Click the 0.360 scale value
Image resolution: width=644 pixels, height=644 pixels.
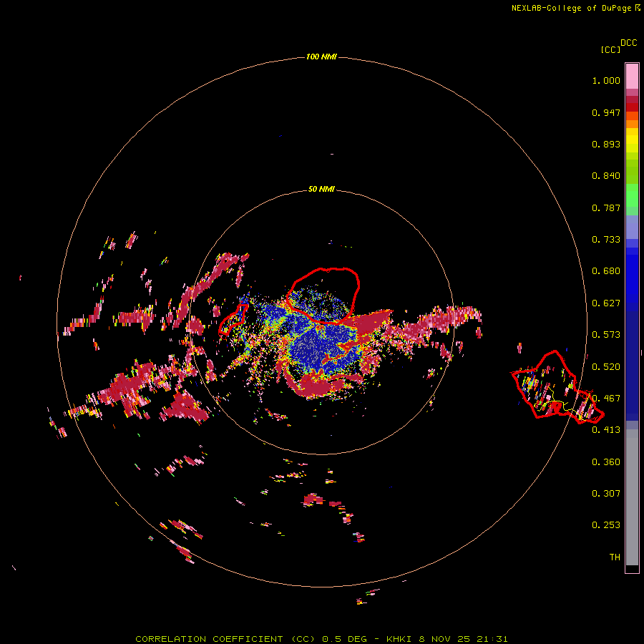point(606,462)
